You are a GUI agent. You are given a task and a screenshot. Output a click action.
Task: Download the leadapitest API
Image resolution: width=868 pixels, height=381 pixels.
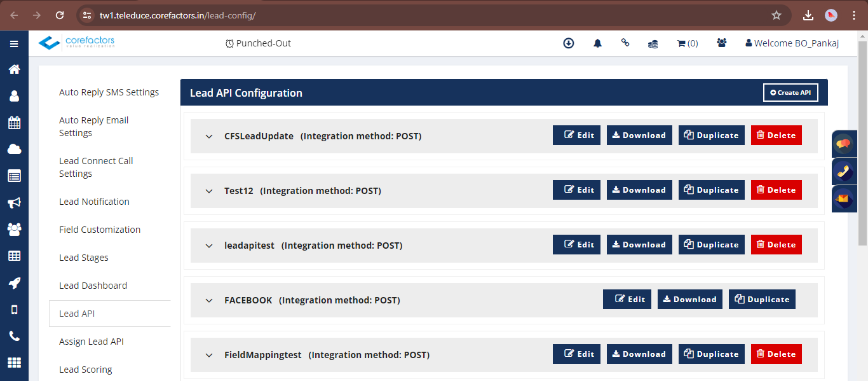point(639,244)
